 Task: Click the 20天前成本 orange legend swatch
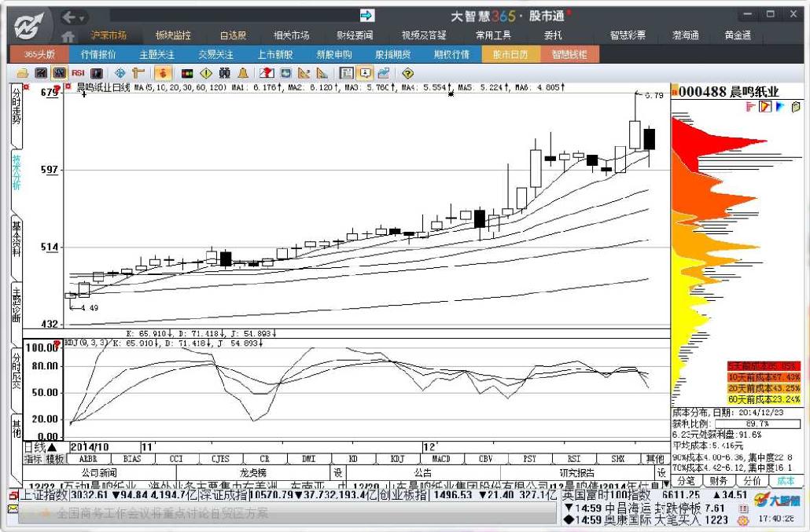[764, 388]
